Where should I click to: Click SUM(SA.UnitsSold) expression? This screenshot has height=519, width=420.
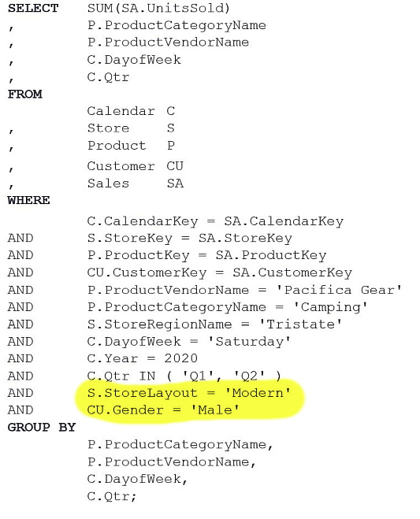coord(158,9)
